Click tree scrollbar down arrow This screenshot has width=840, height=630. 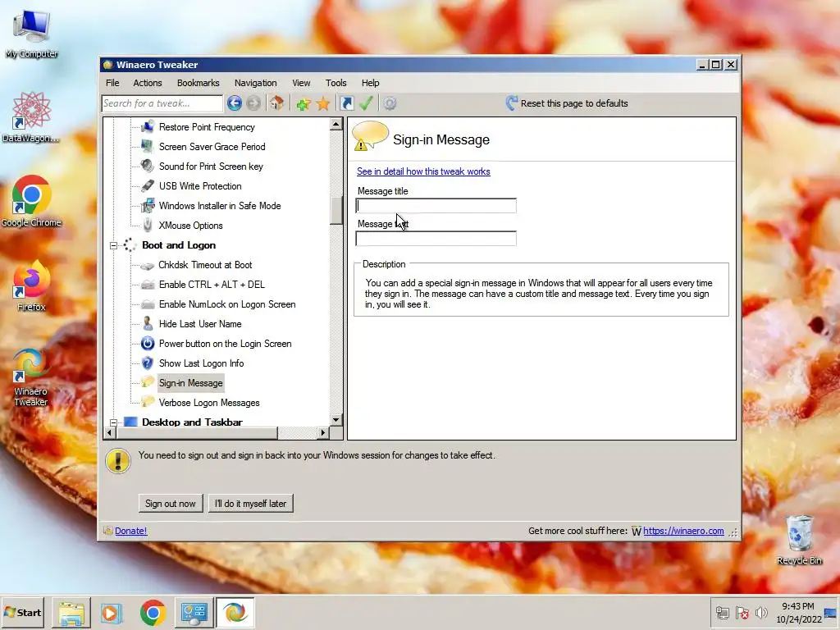[336, 421]
